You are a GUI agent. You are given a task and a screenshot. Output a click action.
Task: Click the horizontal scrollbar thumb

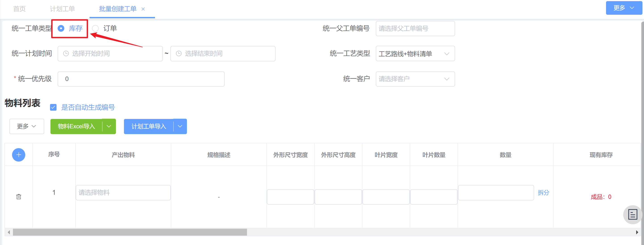(x=130, y=232)
